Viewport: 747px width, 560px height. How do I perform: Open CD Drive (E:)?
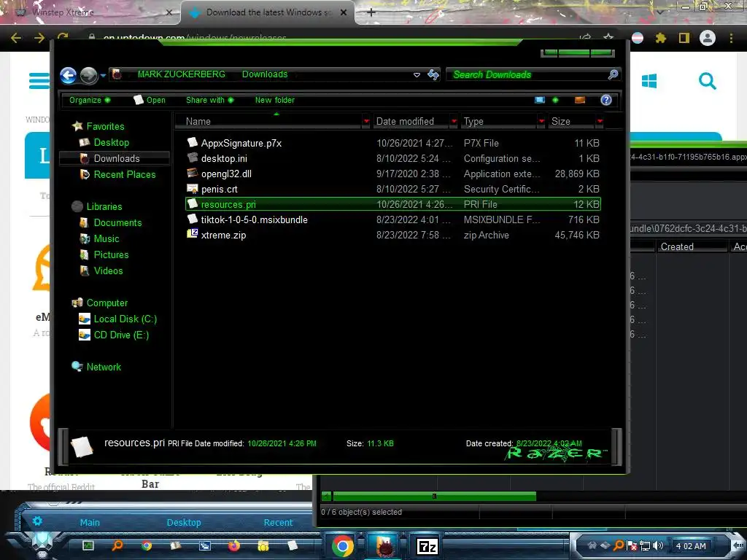pyautogui.click(x=121, y=335)
